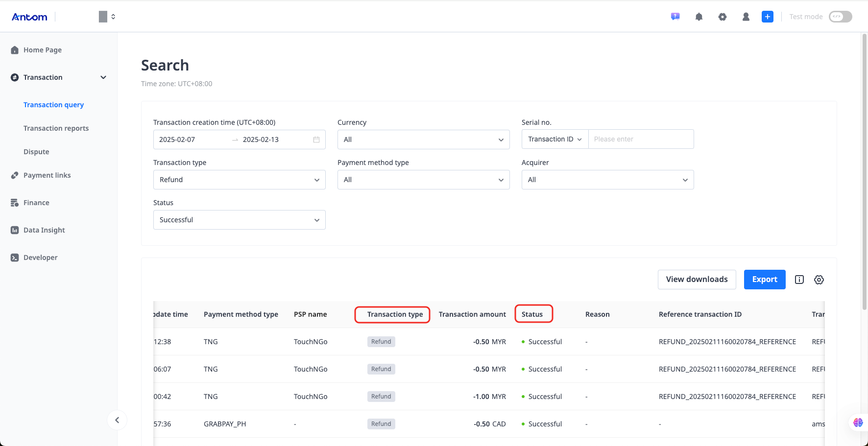Open the user profile icon

point(746,17)
